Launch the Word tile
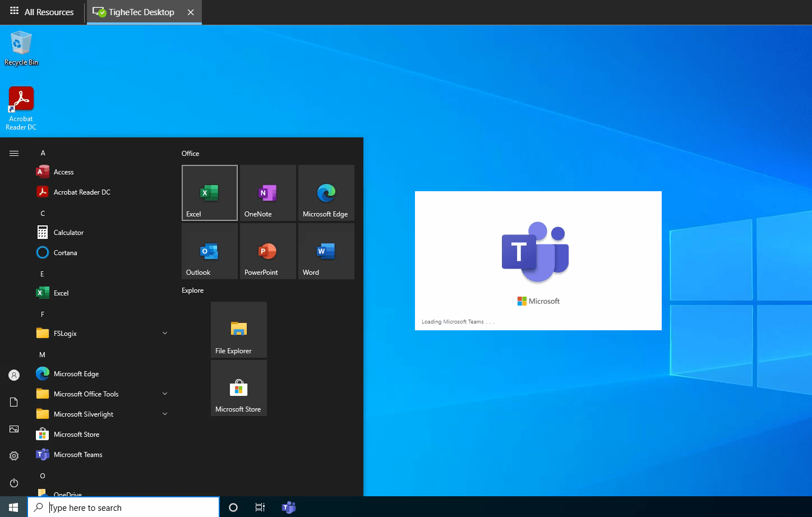Image resolution: width=812 pixels, height=517 pixels. pos(326,251)
